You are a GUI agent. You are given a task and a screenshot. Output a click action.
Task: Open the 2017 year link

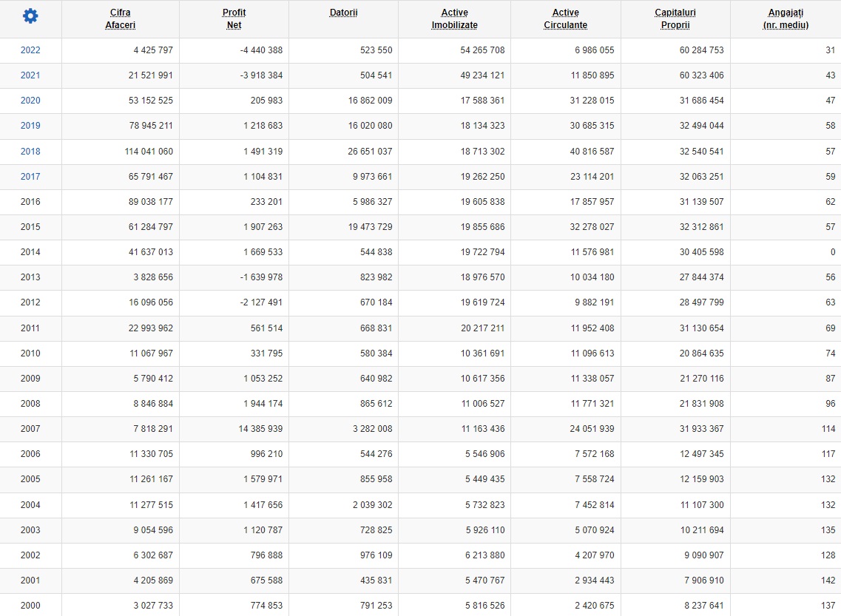click(x=30, y=177)
